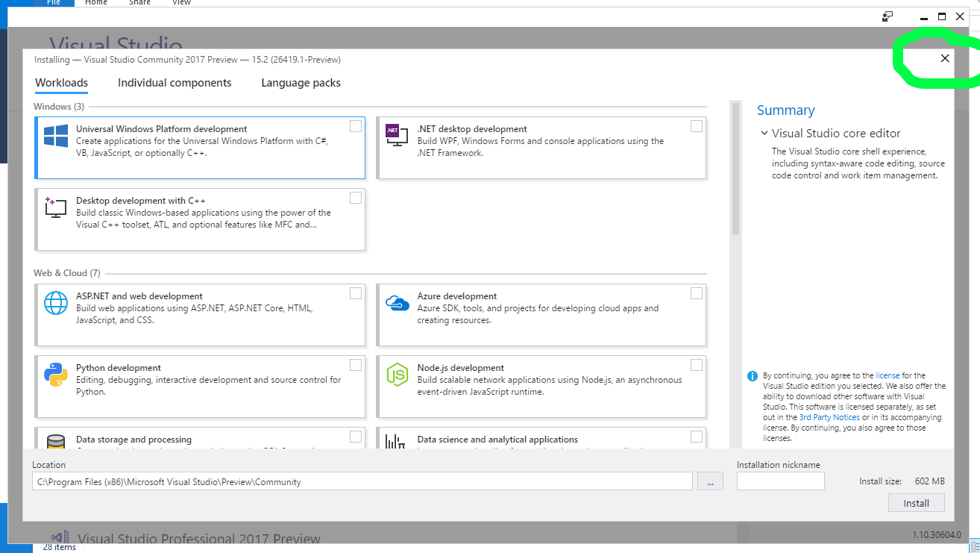Viewport: 980px width, 553px height.
Task: Open the 3rd Party Notices link
Action: point(829,417)
